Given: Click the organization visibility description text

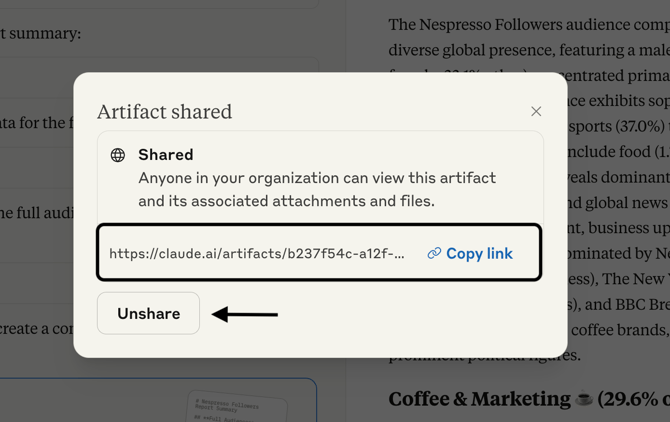Looking at the screenshot, I should click(x=317, y=189).
